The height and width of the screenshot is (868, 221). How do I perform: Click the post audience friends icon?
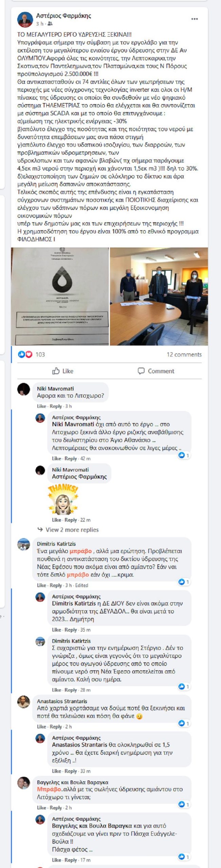(50, 24)
